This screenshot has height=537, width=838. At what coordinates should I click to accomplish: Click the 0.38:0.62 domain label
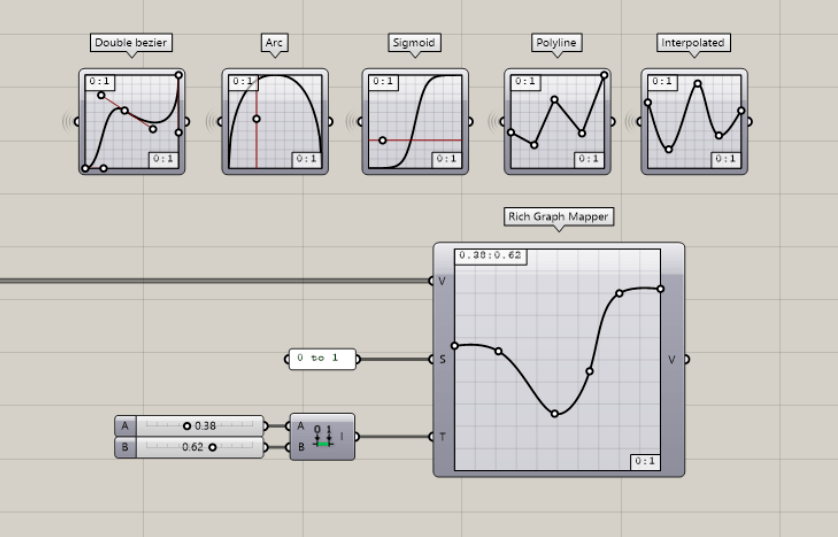pos(490,256)
